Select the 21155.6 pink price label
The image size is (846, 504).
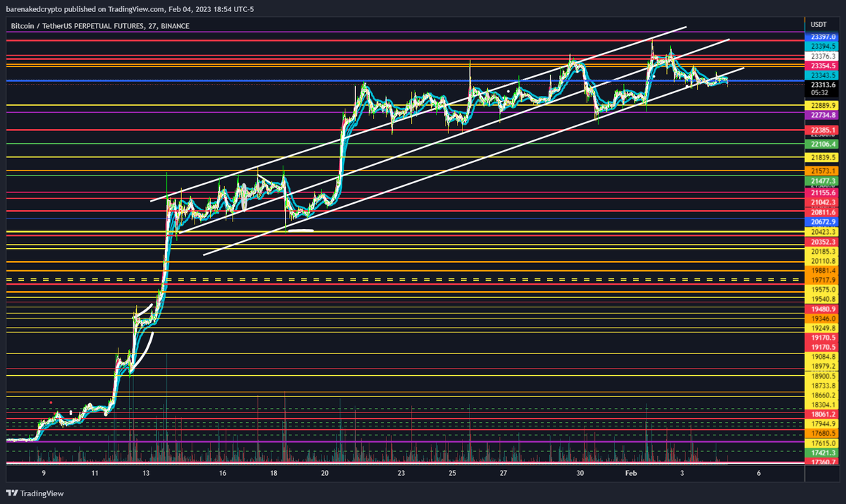click(x=823, y=192)
